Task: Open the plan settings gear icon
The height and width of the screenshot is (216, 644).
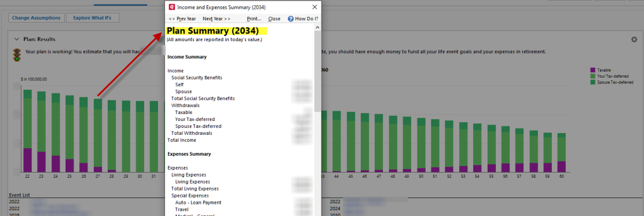Action: pyautogui.click(x=634, y=39)
